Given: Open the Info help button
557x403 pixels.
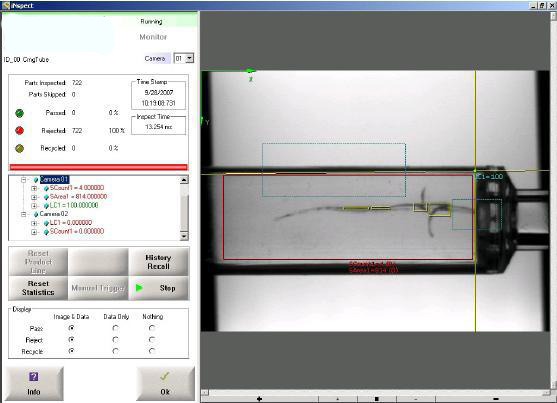Looking at the screenshot, I should [x=34, y=383].
